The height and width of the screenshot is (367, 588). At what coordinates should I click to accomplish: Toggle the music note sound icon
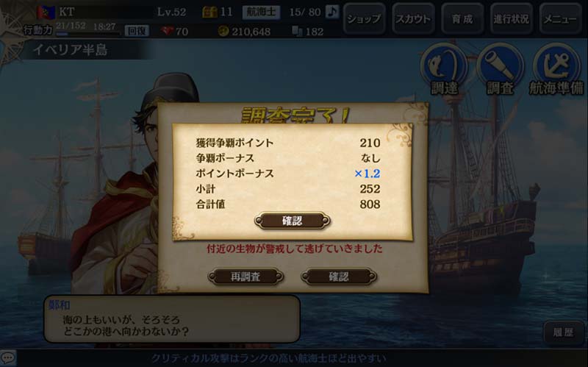tap(332, 12)
